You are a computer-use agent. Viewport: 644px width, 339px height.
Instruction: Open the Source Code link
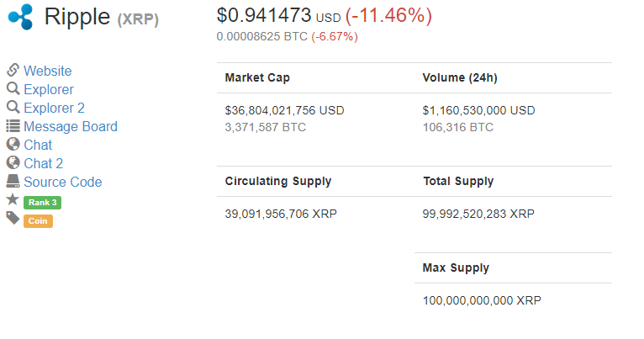coord(63,182)
